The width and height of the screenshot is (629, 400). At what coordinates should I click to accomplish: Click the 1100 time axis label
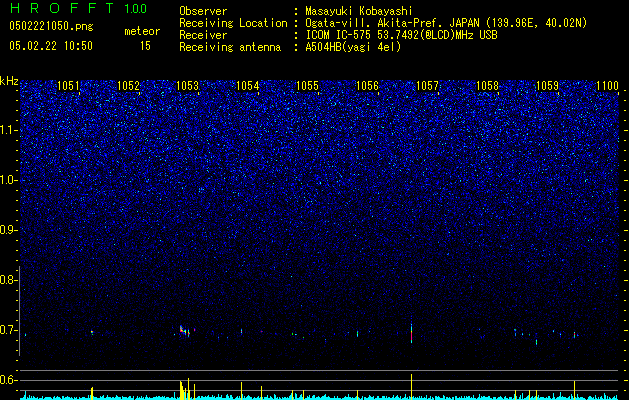pos(607,85)
